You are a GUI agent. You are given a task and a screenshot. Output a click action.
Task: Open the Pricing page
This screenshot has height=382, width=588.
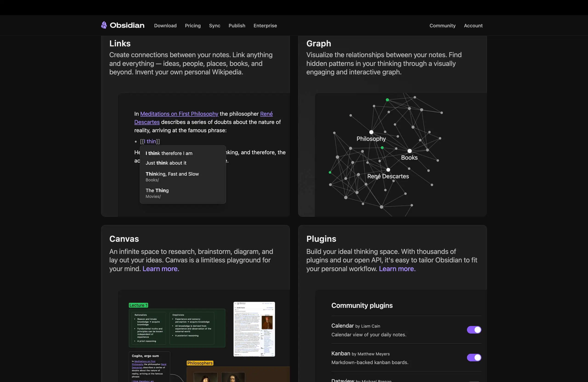tap(193, 26)
